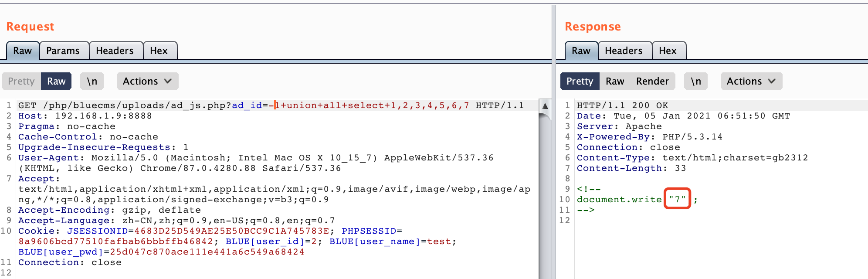The width and height of the screenshot is (868, 279).
Task: Select the Request Hex tab
Action: 159,51
